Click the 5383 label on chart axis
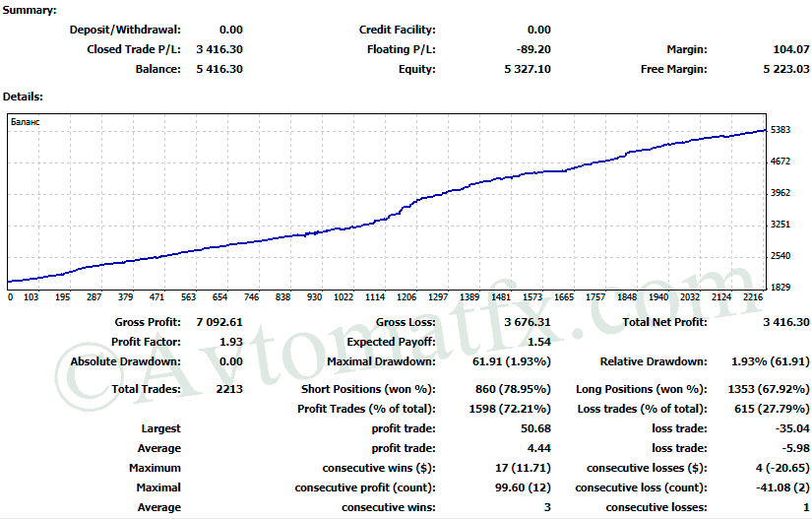 click(x=782, y=130)
